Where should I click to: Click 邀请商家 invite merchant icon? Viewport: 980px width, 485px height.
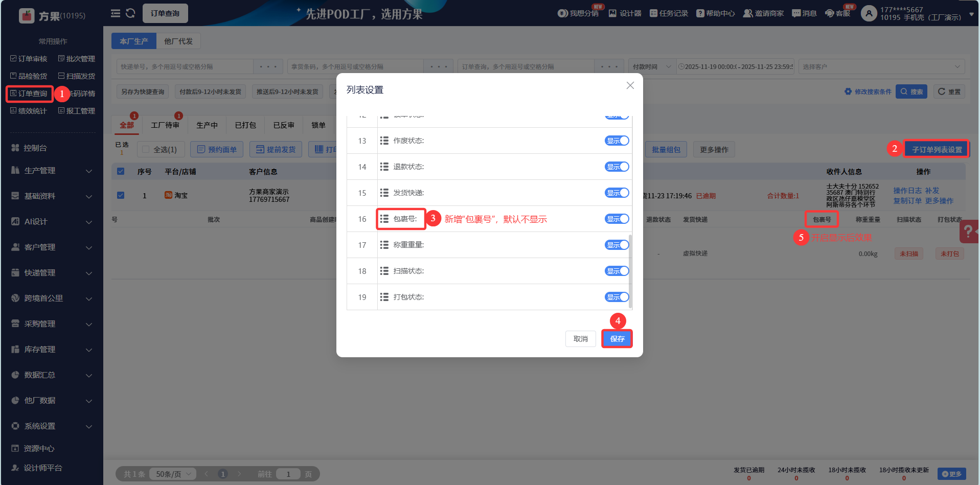pos(748,13)
